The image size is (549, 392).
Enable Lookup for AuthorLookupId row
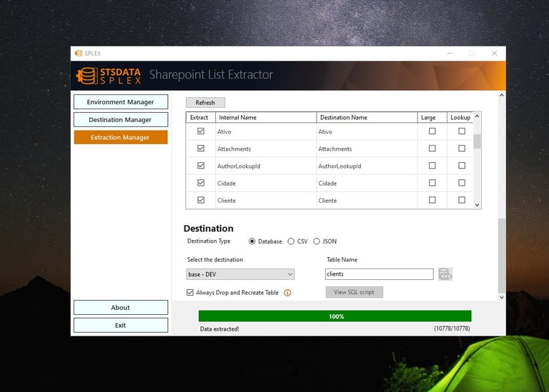tap(462, 166)
